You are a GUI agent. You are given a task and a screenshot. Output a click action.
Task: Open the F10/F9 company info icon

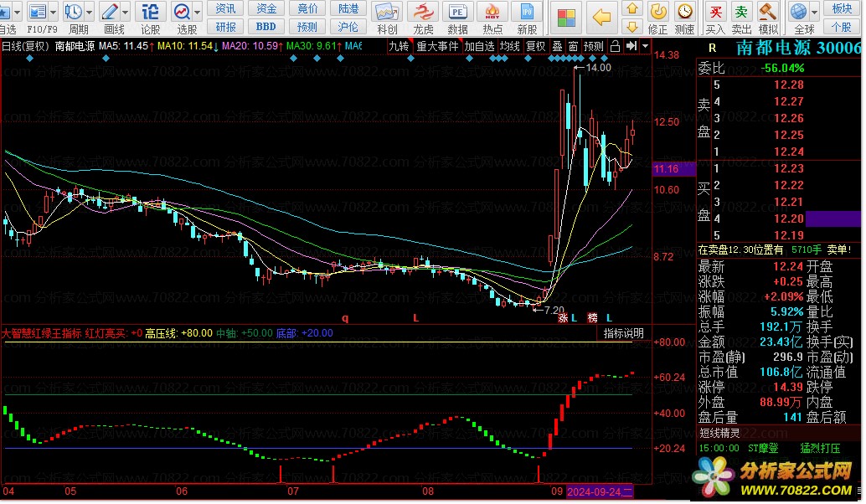coord(38,12)
